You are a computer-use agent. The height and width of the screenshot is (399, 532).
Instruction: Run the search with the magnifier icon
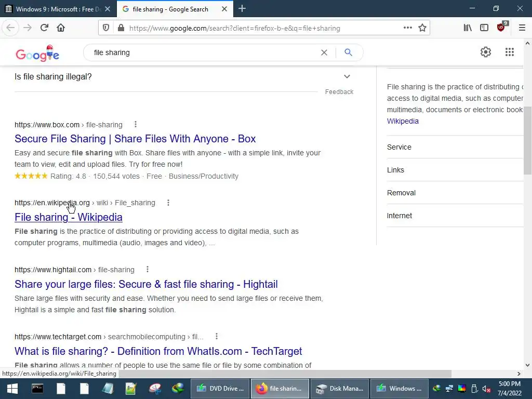(348, 52)
